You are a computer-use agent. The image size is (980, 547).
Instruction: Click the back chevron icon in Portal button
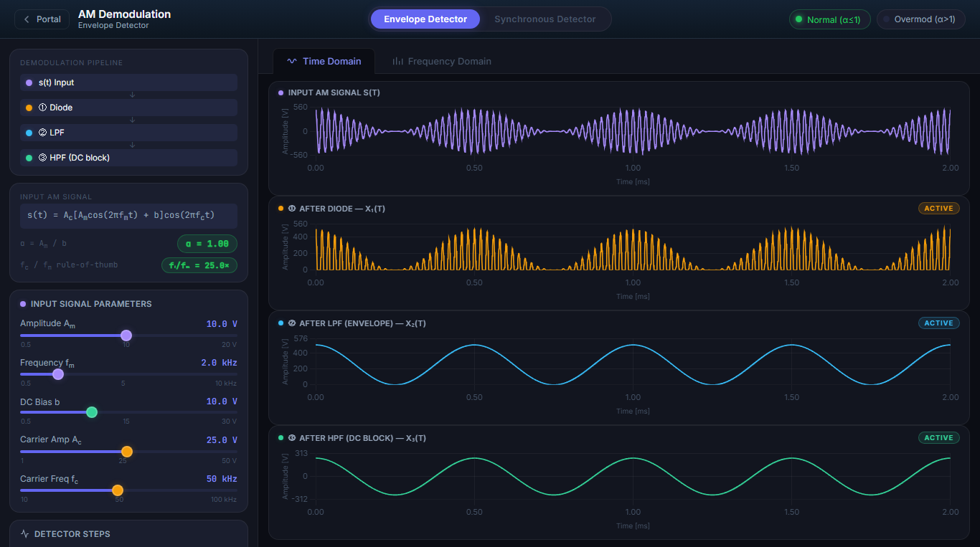27,19
